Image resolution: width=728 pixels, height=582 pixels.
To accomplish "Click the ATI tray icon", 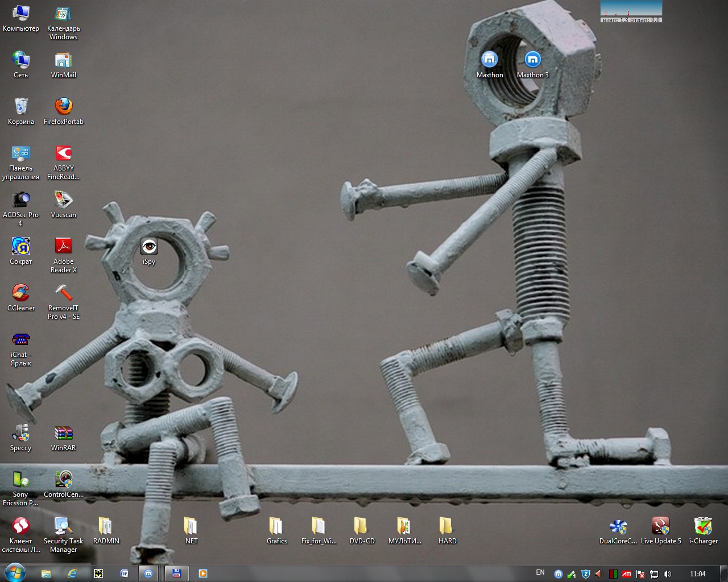I will (626, 574).
